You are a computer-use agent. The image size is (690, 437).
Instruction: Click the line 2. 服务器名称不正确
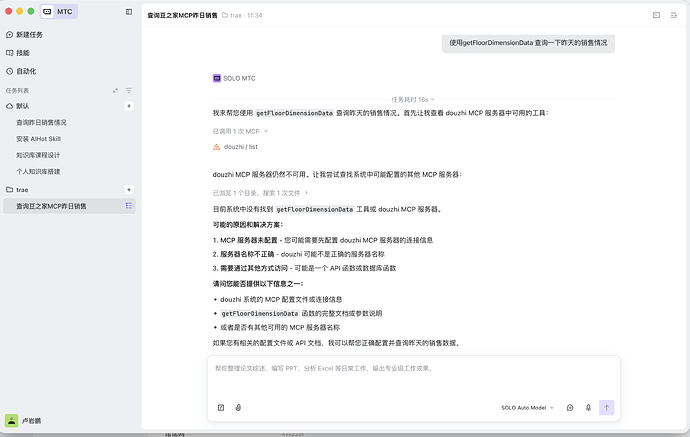coord(299,254)
